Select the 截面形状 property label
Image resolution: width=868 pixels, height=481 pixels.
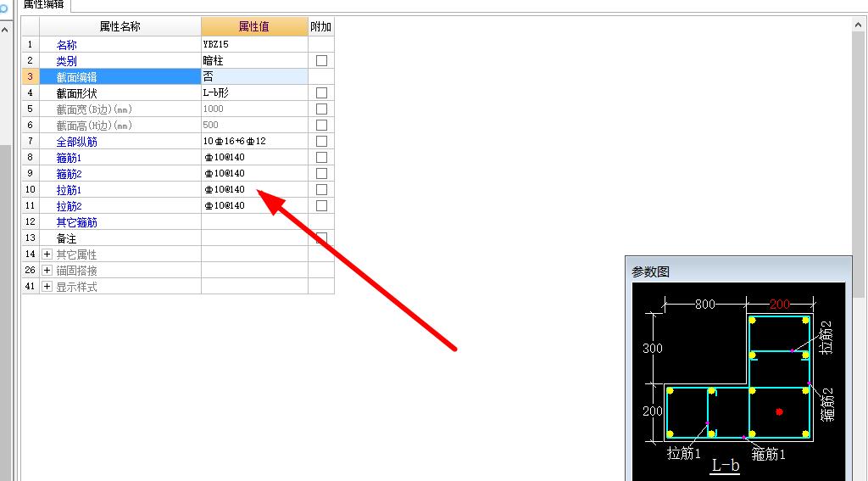click(76, 93)
